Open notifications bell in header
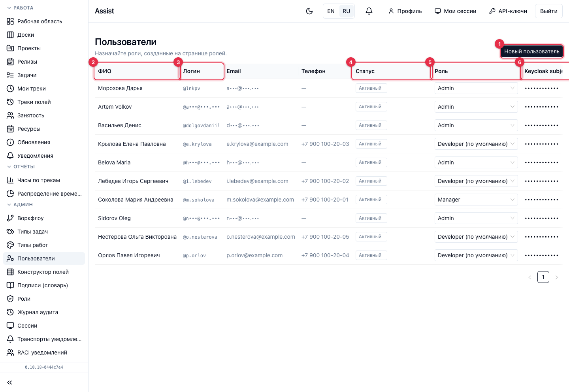569x392 pixels. coord(369,11)
